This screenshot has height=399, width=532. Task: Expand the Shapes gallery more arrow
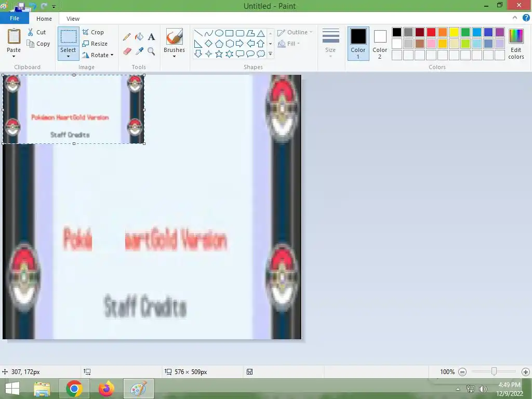coord(270,54)
